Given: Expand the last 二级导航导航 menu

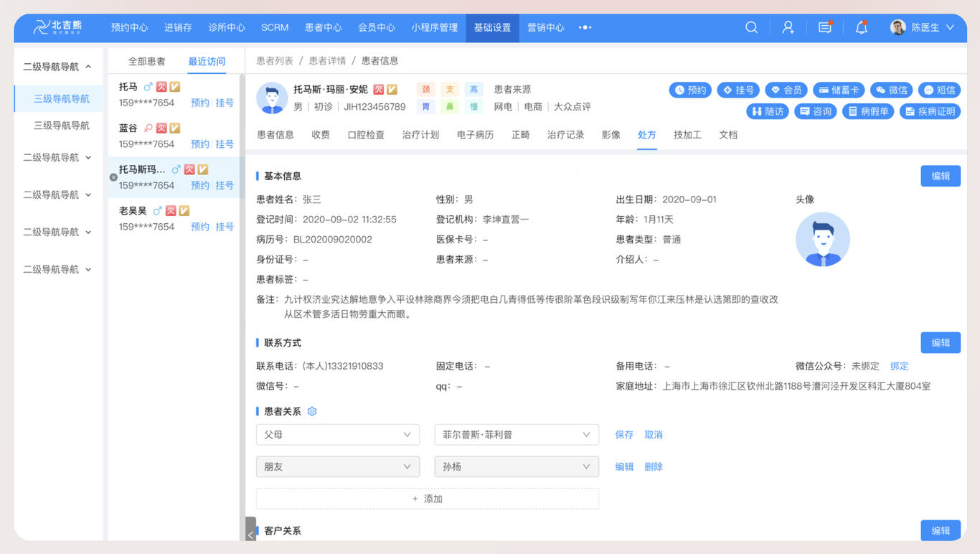Looking at the screenshot, I should click(58, 269).
